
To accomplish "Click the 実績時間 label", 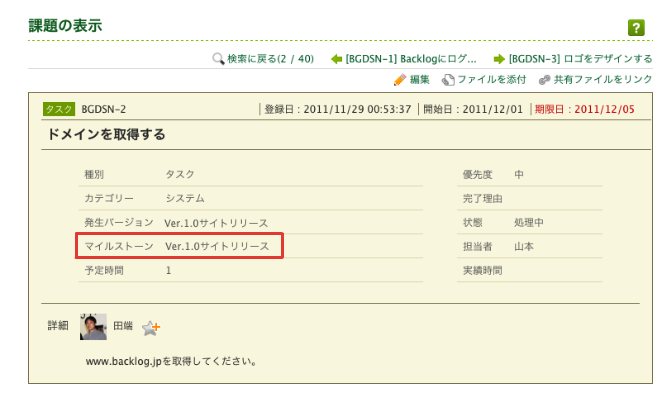I will pos(483,271).
